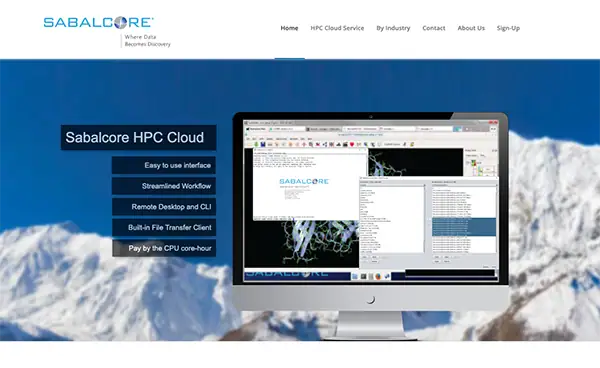
Task: Select the Built-in File Transfer Client button
Action: (164, 227)
